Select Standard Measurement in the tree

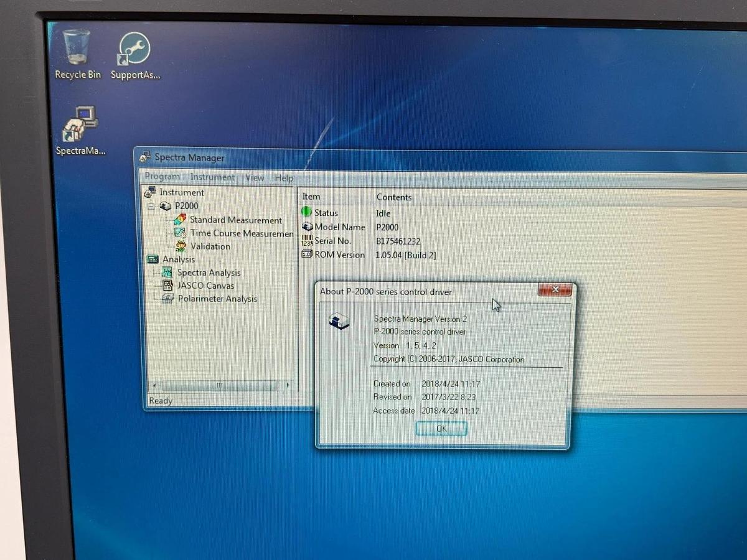[x=236, y=220]
